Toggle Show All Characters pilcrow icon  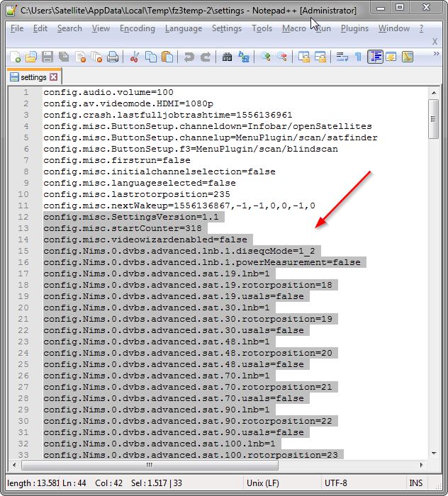coord(358,57)
